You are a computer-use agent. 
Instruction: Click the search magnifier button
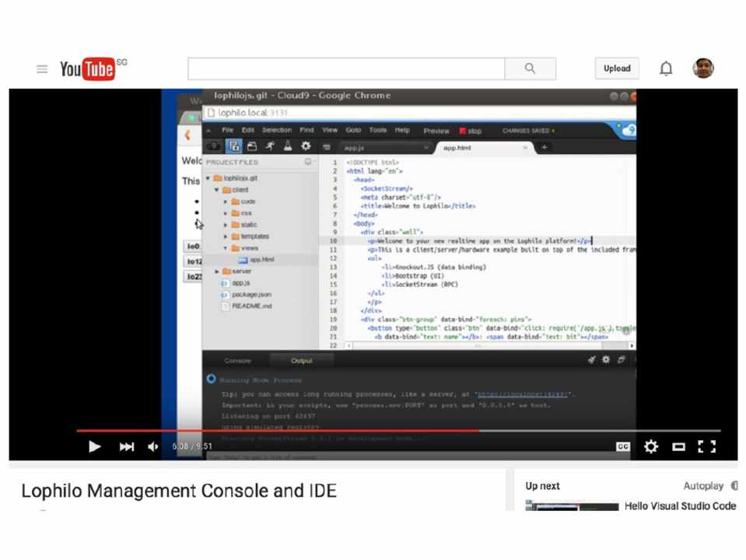click(530, 69)
